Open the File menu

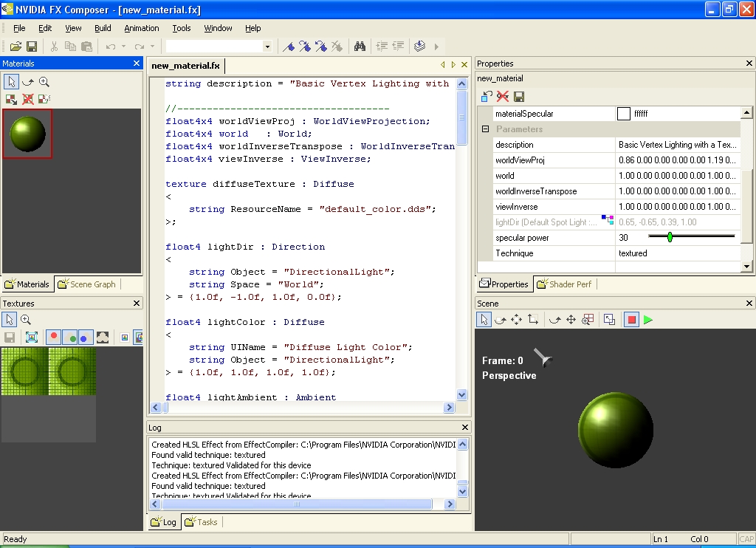(19, 28)
